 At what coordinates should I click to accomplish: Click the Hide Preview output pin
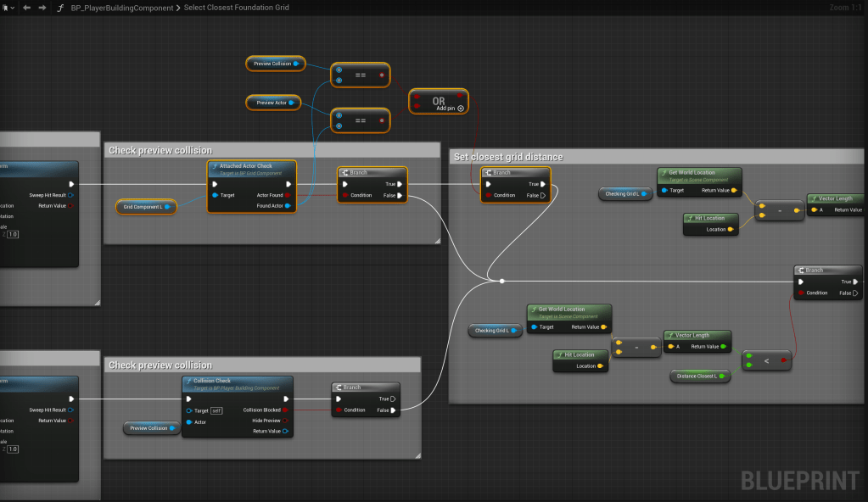point(286,421)
